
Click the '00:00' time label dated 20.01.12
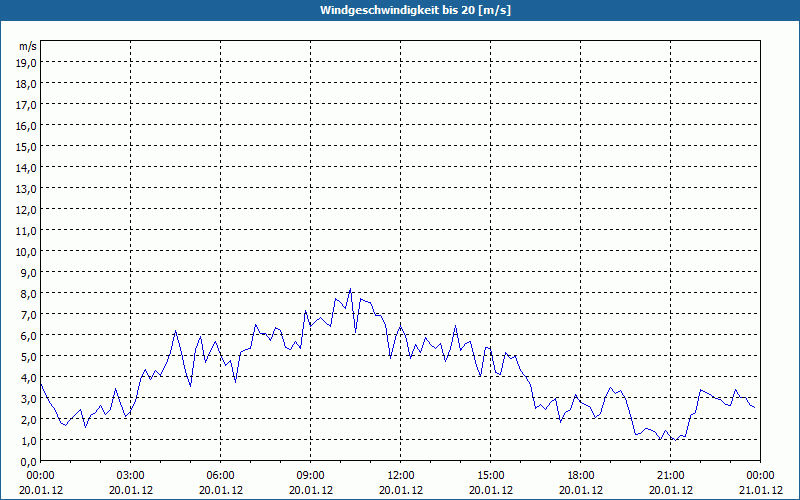(x=41, y=476)
